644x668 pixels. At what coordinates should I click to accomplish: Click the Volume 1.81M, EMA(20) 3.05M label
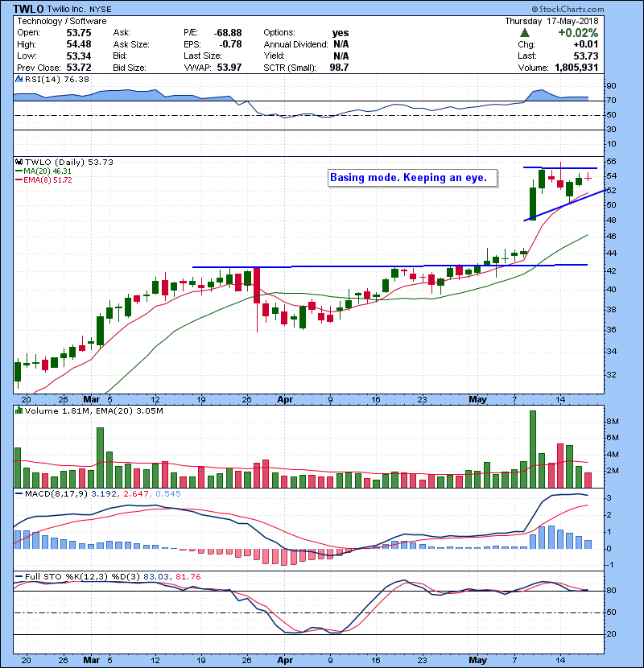pos(93,410)
